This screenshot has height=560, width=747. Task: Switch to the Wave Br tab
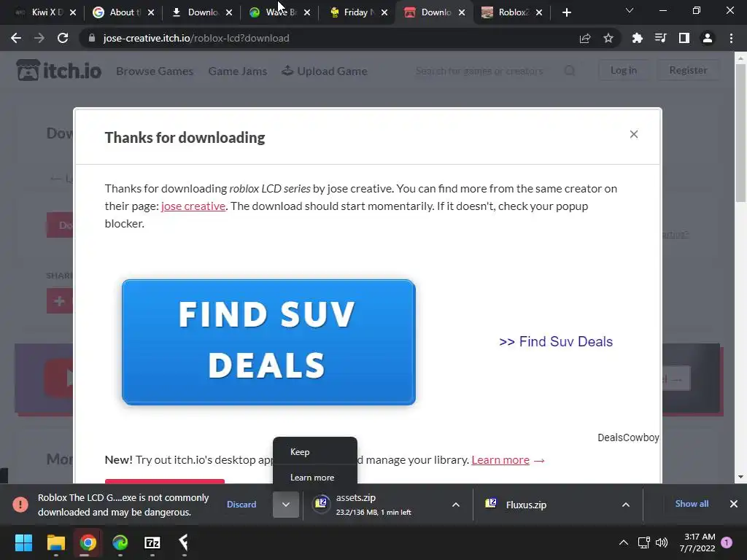(279, 12)
